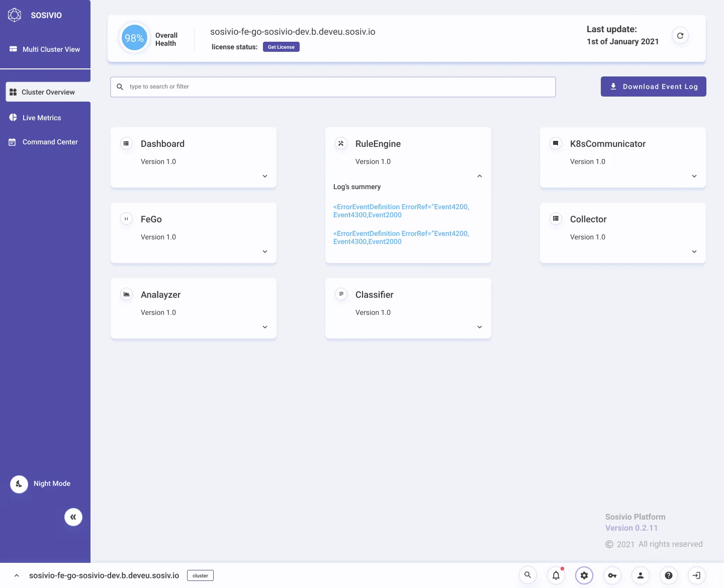
Task: Click the Classifier card icon
Action: (341, 294)
